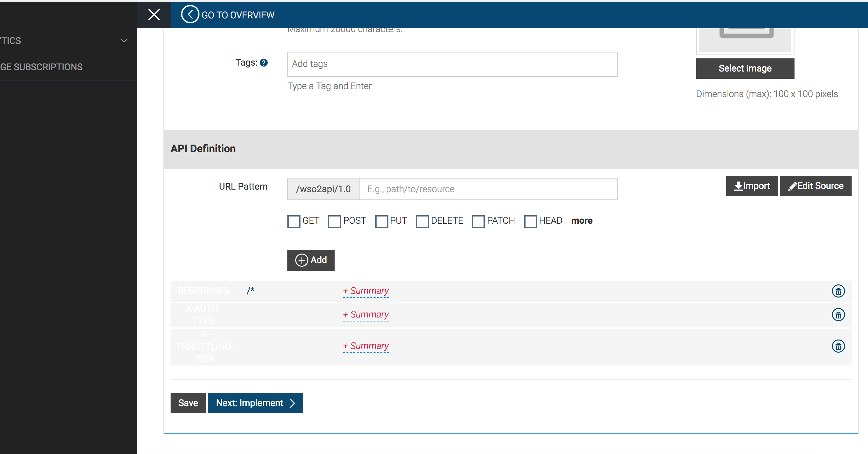Tick the DELETE method checkbox
This screenshot has width=868, height=454.
pos(422,221)
